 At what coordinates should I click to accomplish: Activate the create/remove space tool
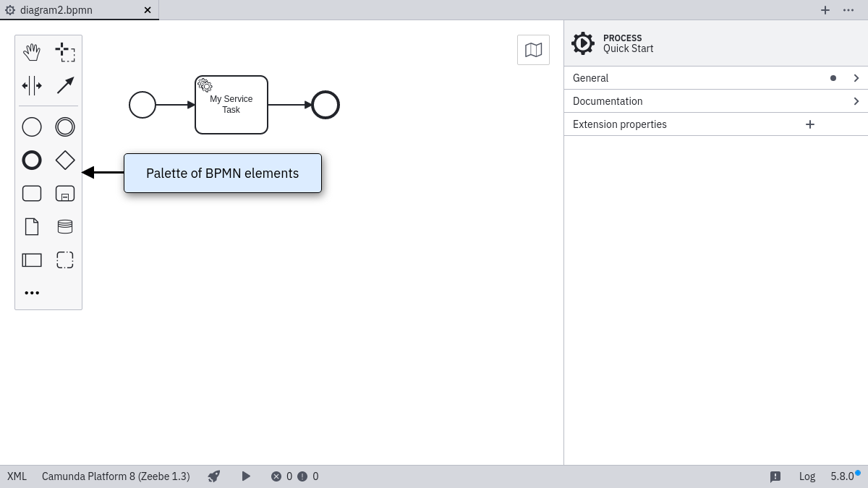[x=32, y=85]
